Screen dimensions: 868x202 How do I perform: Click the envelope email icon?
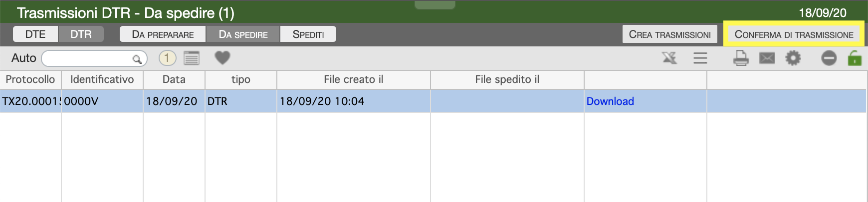767,58
